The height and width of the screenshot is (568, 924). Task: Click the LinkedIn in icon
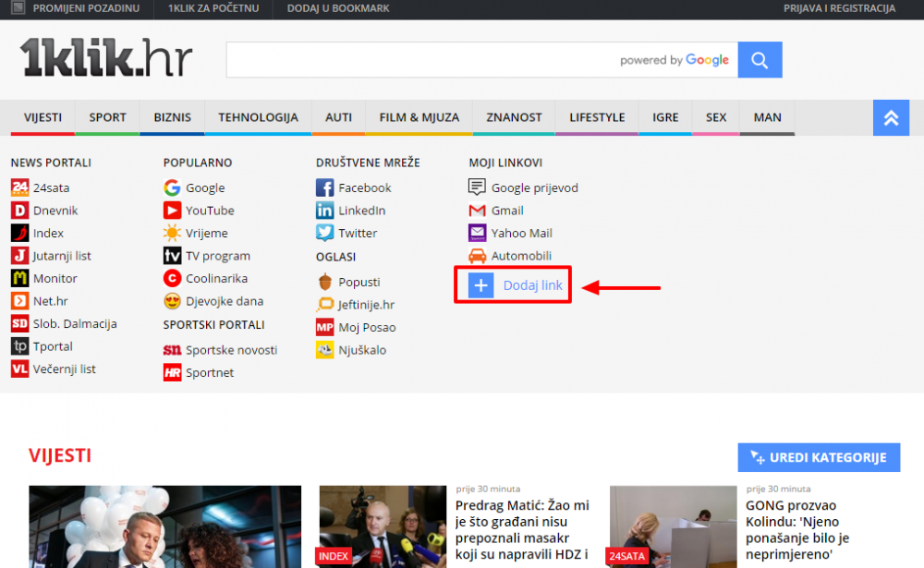click(x=324, y=211)
